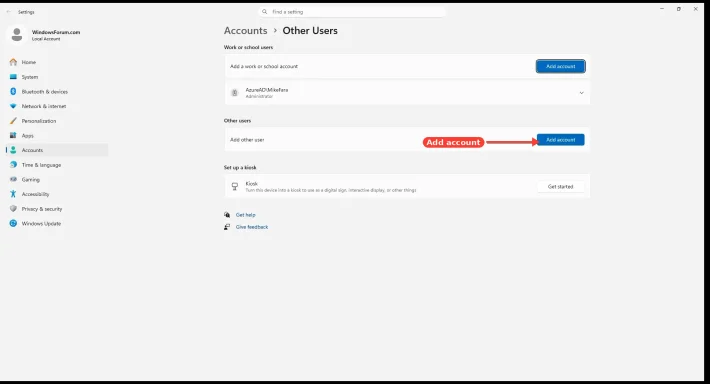
Task: Restore the Settings window size
Action: point(679,9)
